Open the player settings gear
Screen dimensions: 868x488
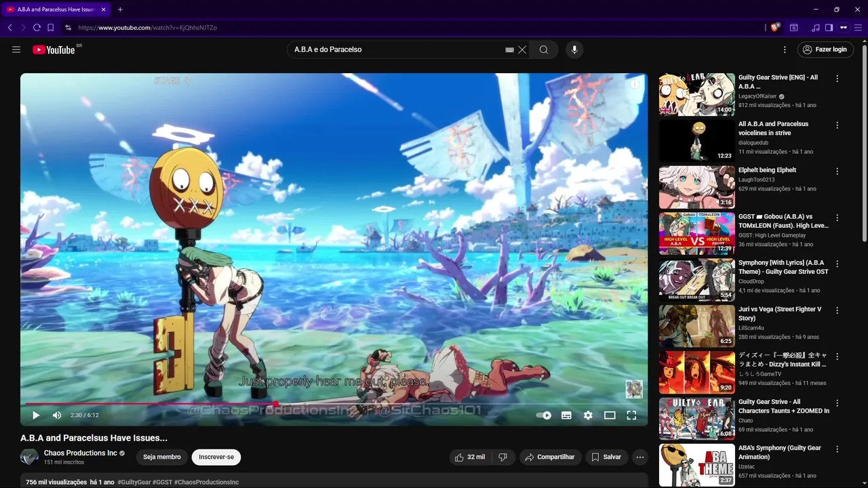click(x=588, y=415)
